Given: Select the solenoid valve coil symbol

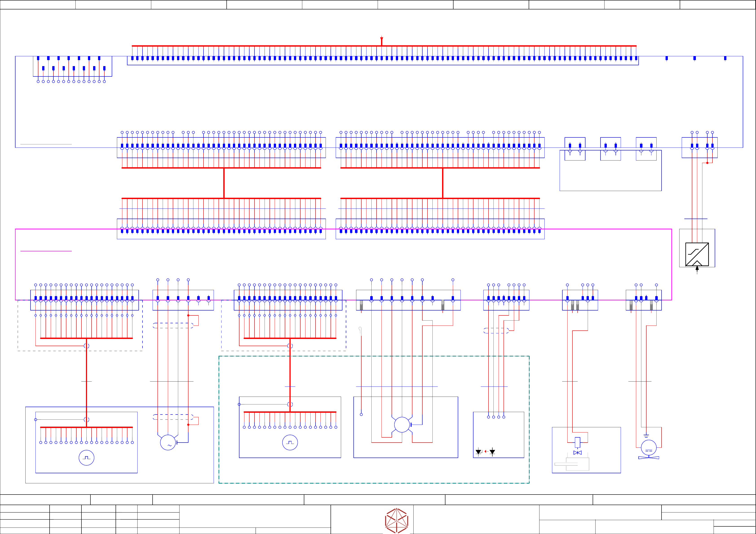Looking at the screenshot, I should 578,442.
